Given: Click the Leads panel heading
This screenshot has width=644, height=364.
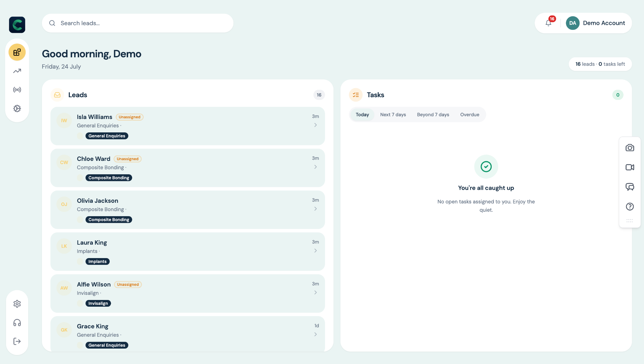Looking at the screenshot, I should click(x=78, y=95).
